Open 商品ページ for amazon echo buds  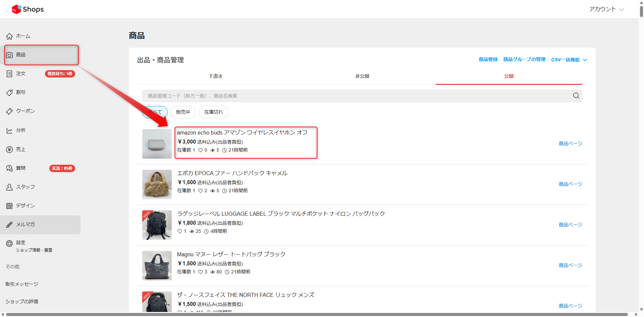571,144
